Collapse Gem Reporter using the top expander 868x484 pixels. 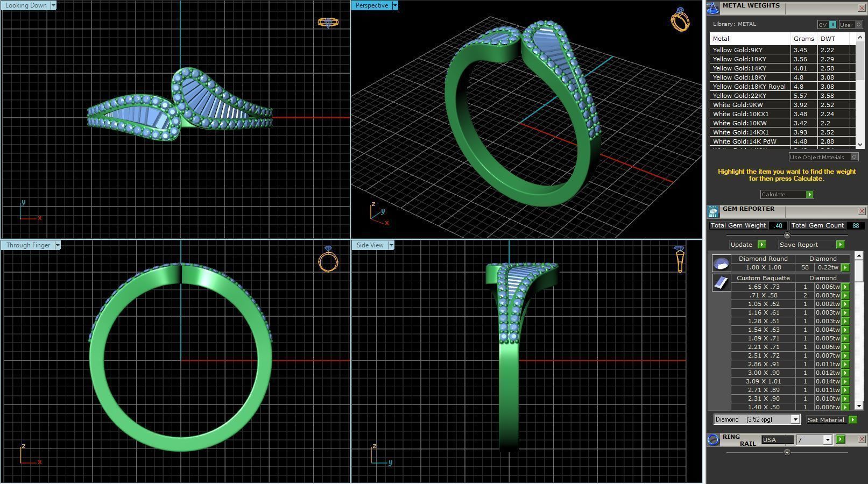[x=787, y=235]
